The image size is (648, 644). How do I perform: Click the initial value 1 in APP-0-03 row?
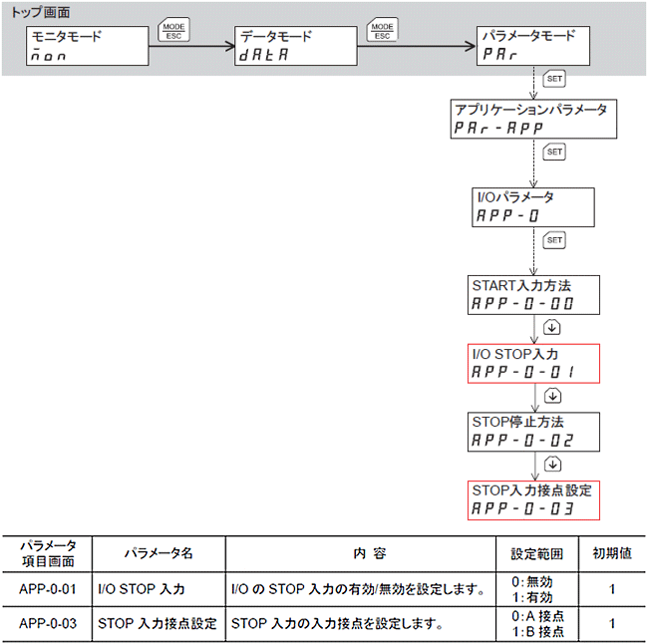click(612, 624)
